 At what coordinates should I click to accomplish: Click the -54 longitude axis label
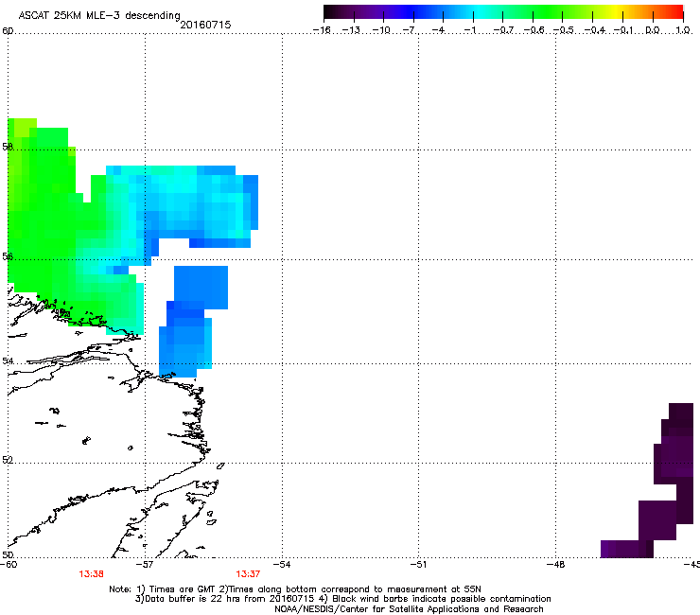click(x=282, y=564)
